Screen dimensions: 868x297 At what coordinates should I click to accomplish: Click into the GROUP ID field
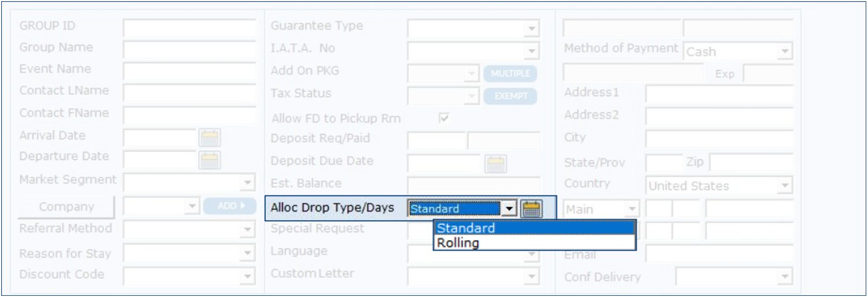coord(189,28)
